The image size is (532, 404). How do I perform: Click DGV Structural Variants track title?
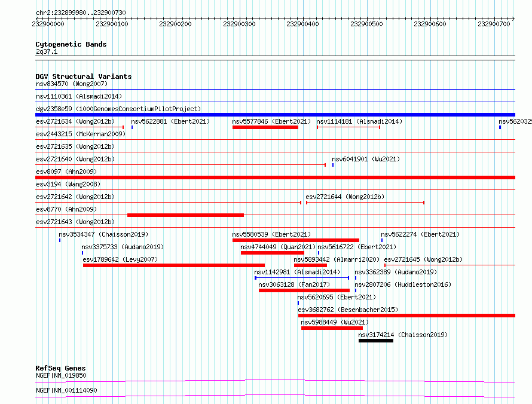pyautogui.click(x=84, y=76)
